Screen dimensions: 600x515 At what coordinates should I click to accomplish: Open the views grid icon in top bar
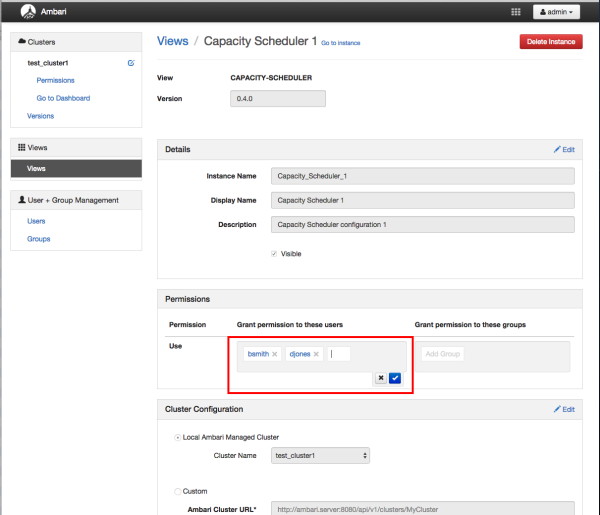coord(515,12)
